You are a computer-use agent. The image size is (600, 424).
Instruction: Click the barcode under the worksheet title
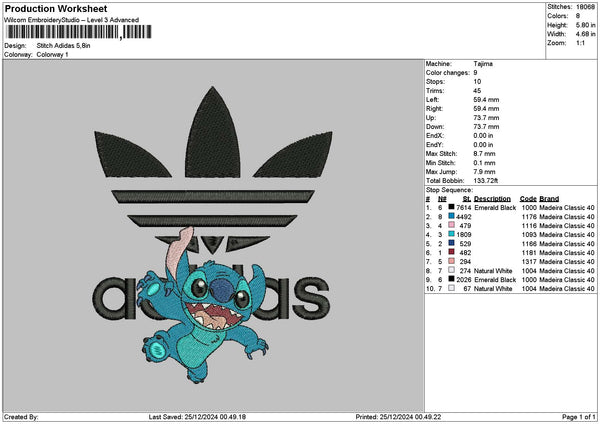click(x=79, y=32)
